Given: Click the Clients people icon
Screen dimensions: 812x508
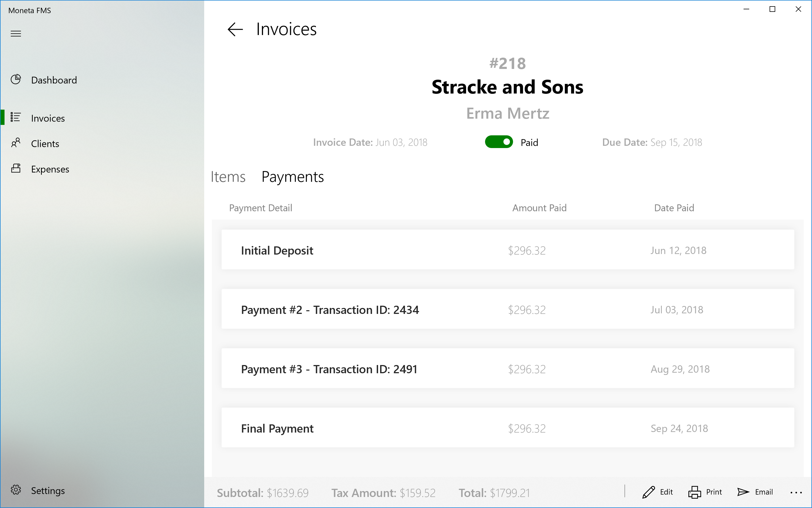Looking at the screenshot, I should pyautogui.click(x=16, y=143).
